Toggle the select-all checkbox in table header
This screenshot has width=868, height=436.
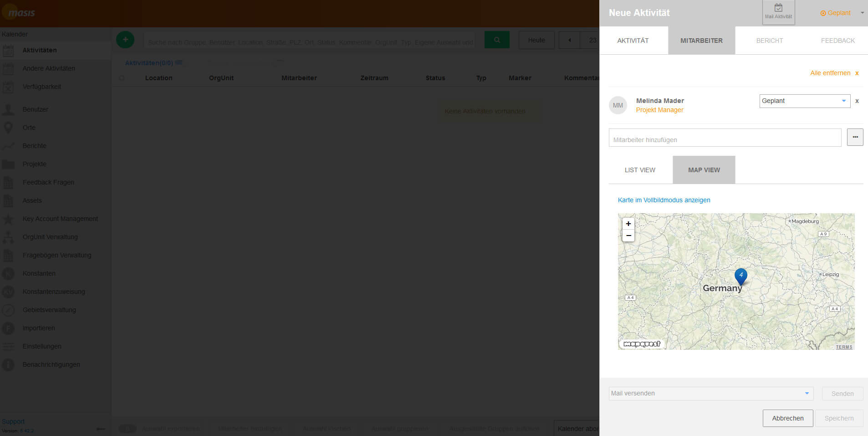[122, 78]
